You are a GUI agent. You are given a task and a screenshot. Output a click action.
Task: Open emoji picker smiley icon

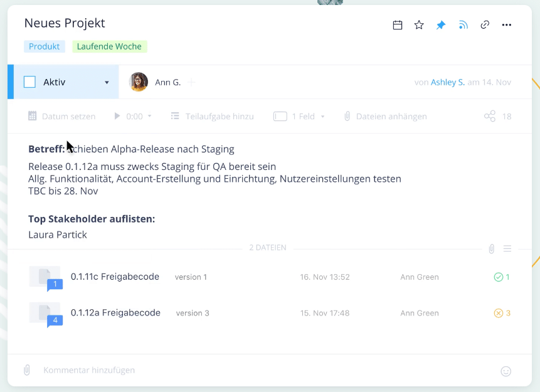tap(506, 371)
